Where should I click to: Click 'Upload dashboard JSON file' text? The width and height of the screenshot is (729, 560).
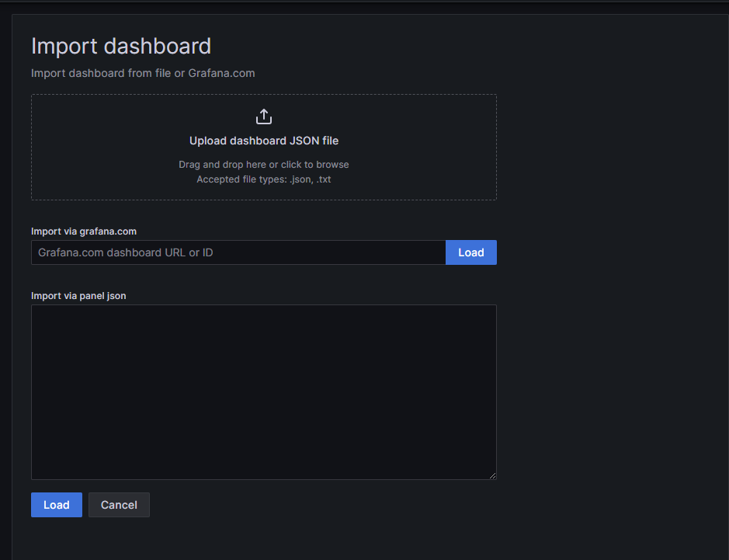[x=264, y=141]
